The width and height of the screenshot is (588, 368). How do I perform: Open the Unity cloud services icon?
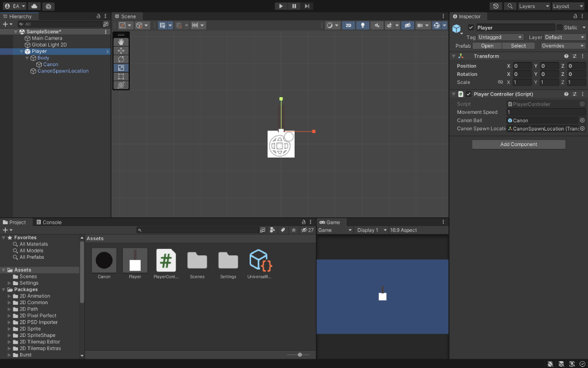tap(33, 6)
